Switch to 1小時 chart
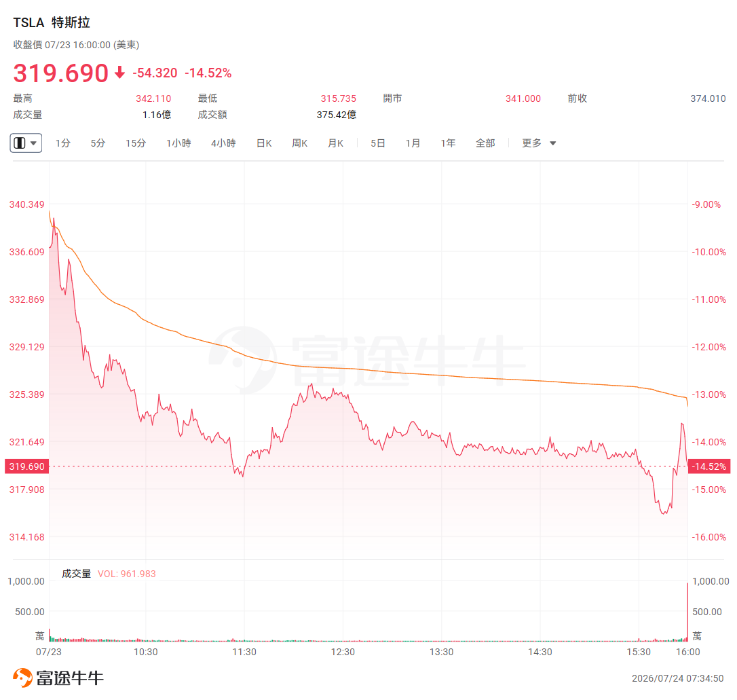This screenshot has height=700, width=737. 178,143
